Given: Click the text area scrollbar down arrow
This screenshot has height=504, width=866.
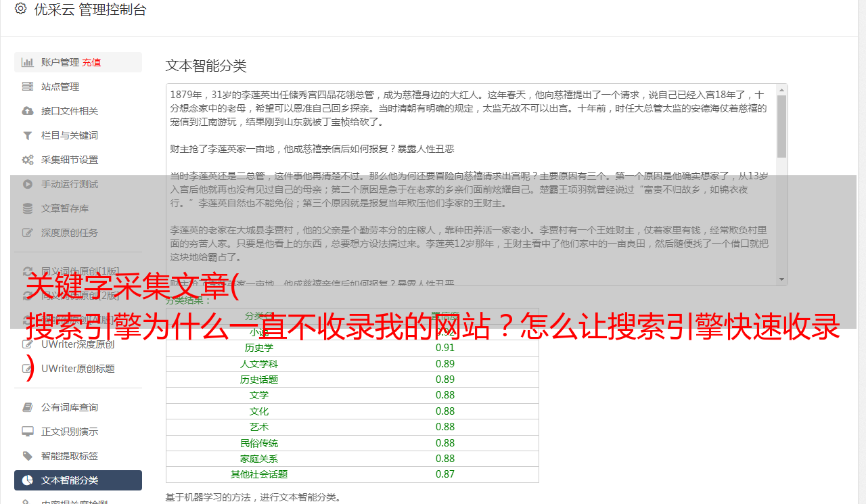Looking at the screenshot, I should point(781,279).
